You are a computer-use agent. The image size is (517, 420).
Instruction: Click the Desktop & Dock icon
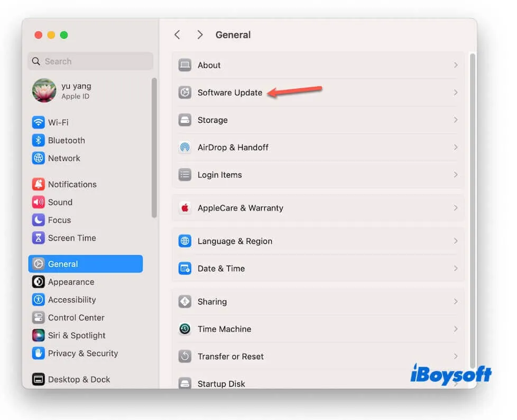pos(38,379)
